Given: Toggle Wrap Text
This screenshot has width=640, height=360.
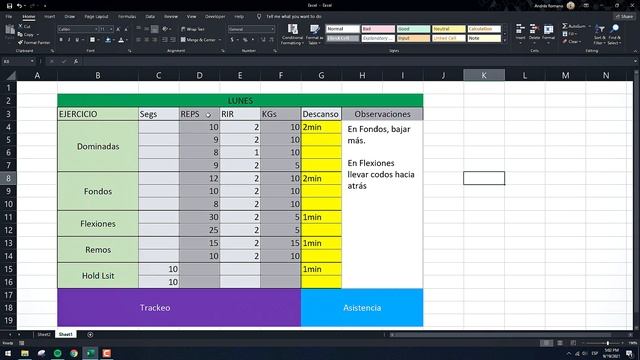Looking at the screenshot, I should pyautogui.click(x=193, y=29).
